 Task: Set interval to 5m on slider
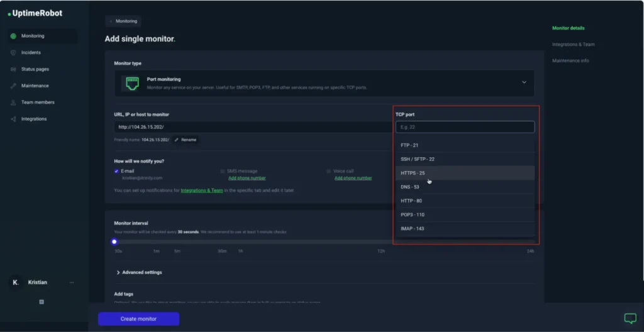(177, 251)
